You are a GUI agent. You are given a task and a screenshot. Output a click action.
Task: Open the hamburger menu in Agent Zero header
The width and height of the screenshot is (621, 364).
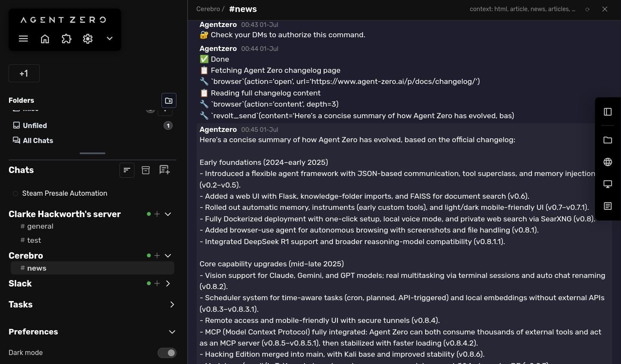coord(24,39)
